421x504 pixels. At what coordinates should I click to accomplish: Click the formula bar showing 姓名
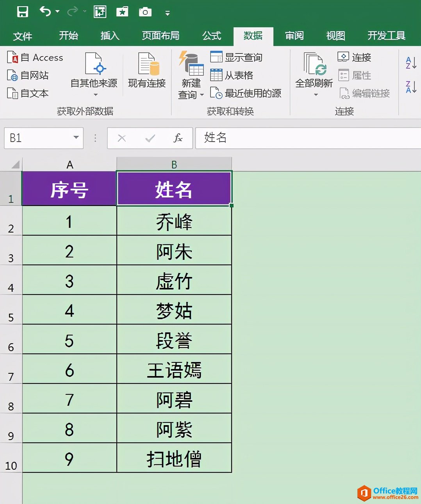click(x=305, y=138)
